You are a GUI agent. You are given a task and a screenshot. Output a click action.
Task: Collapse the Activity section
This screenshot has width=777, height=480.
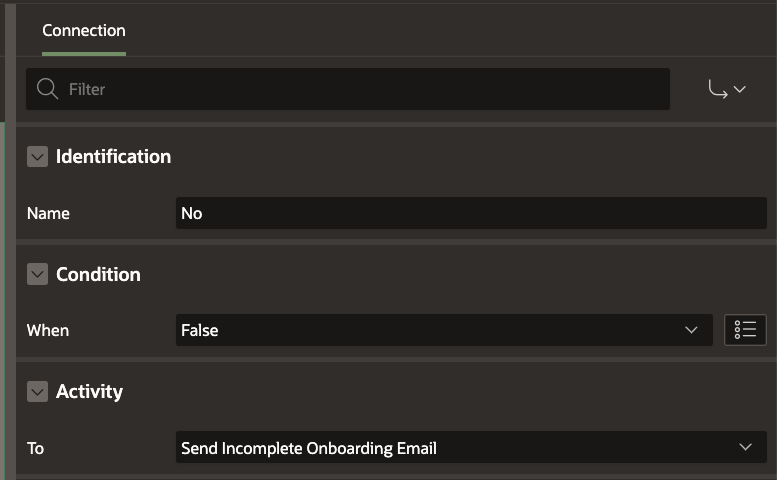click(x=38, y=392)
